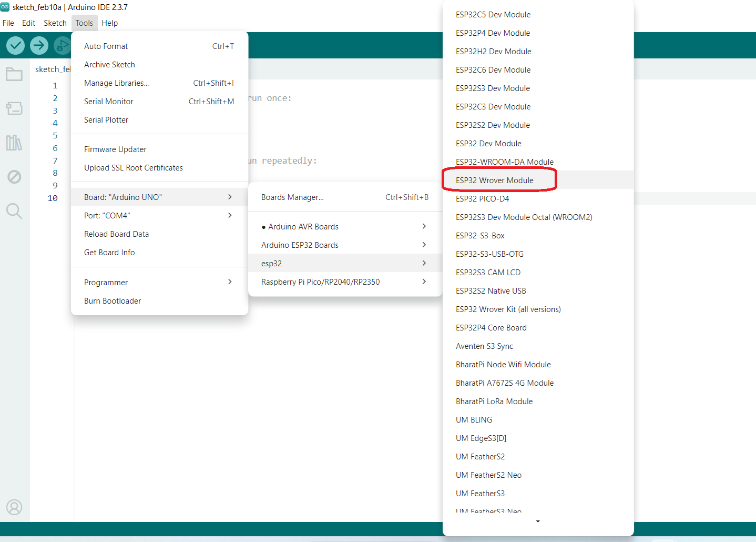756x542 pixels.
Task: Open the Debug sidebar panel icon
Action: coord(14,177)
